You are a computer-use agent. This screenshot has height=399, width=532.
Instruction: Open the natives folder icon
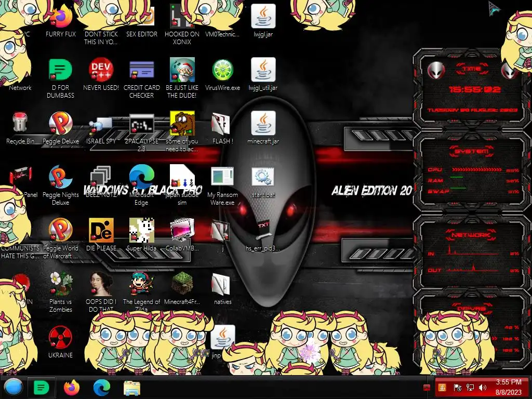point(221,284)
